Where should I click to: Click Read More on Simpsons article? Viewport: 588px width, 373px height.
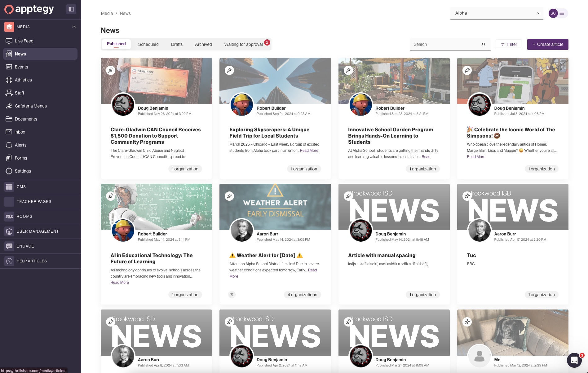476,157
